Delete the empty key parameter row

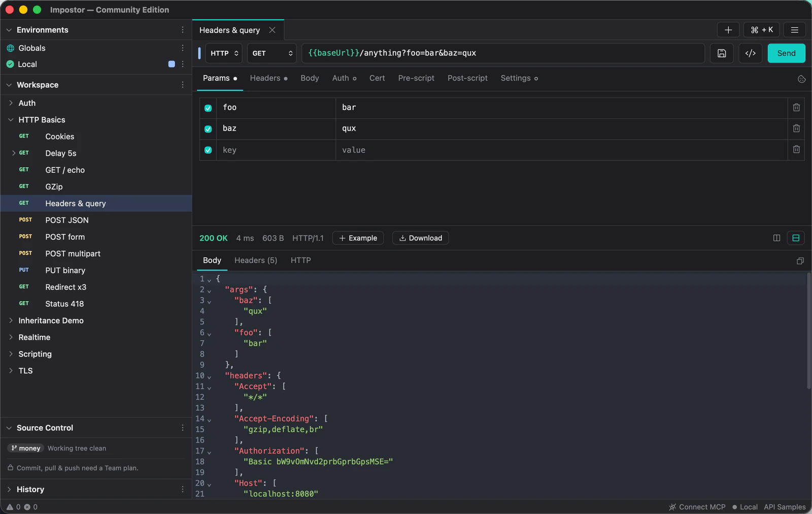point(796,149)
